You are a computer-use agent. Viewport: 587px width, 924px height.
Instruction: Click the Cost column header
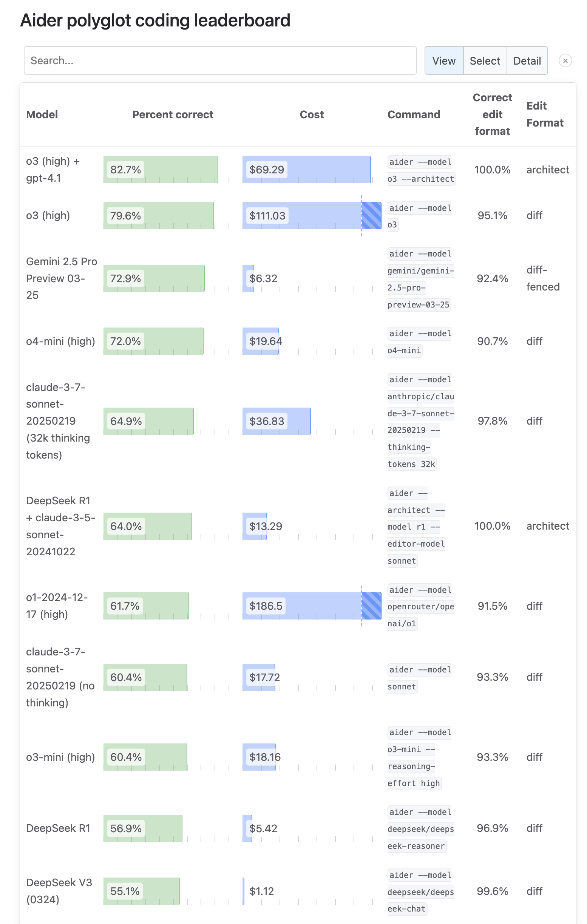click(x=312, y=114)
